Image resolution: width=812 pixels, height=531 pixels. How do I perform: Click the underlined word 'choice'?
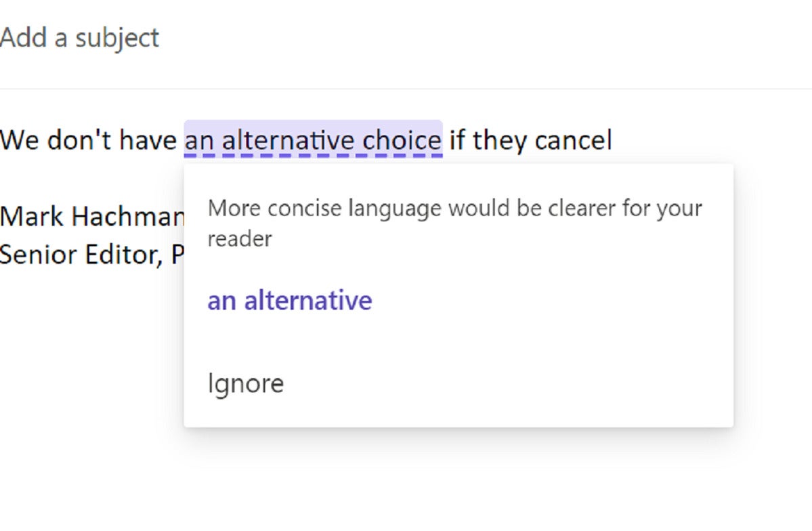pyautogui.click(x=402, y=140)
